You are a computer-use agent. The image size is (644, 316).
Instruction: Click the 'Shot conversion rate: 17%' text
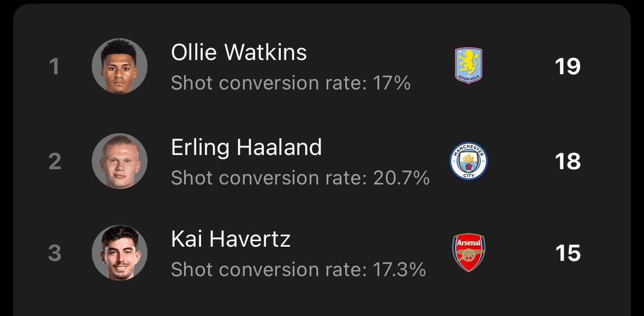pyautogui.click(x=291, y=84)
